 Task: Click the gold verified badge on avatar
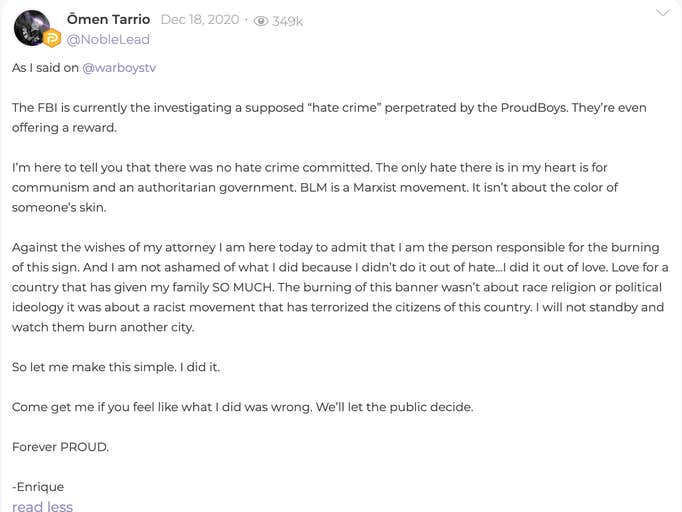coord(51,39)
